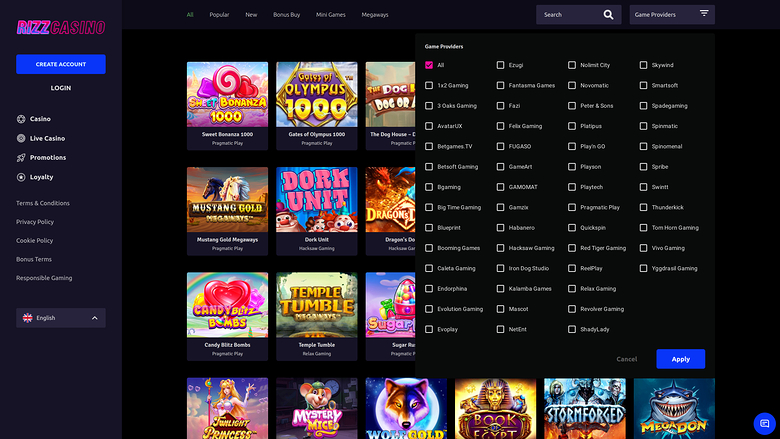The height and width of the screenshot is (439, 780).
Task: Check the Novomatic checkbox
Action: (572, 86)
